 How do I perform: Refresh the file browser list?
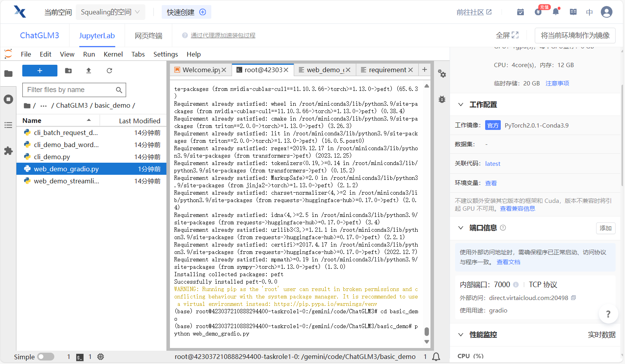tap(109, 71)
